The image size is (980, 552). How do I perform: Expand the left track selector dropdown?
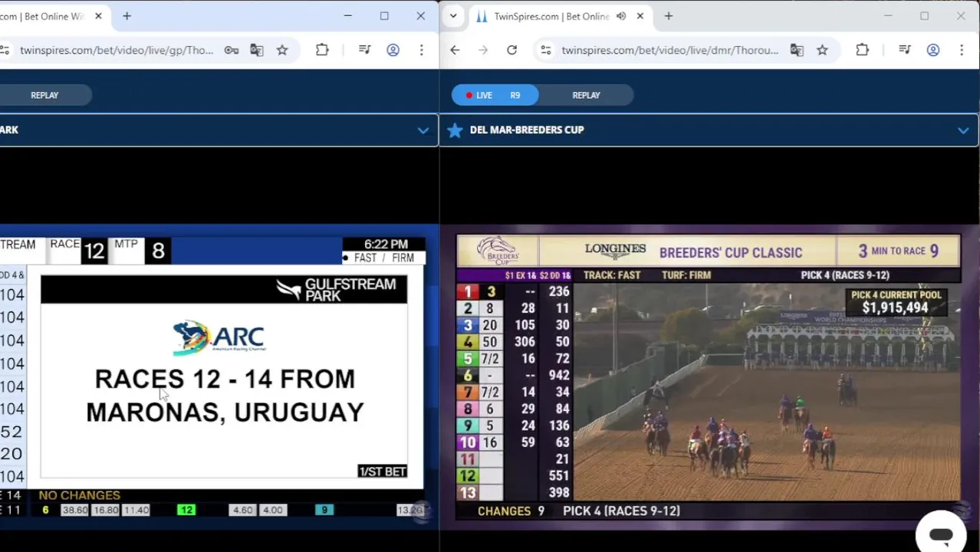[x=423, y=130]
